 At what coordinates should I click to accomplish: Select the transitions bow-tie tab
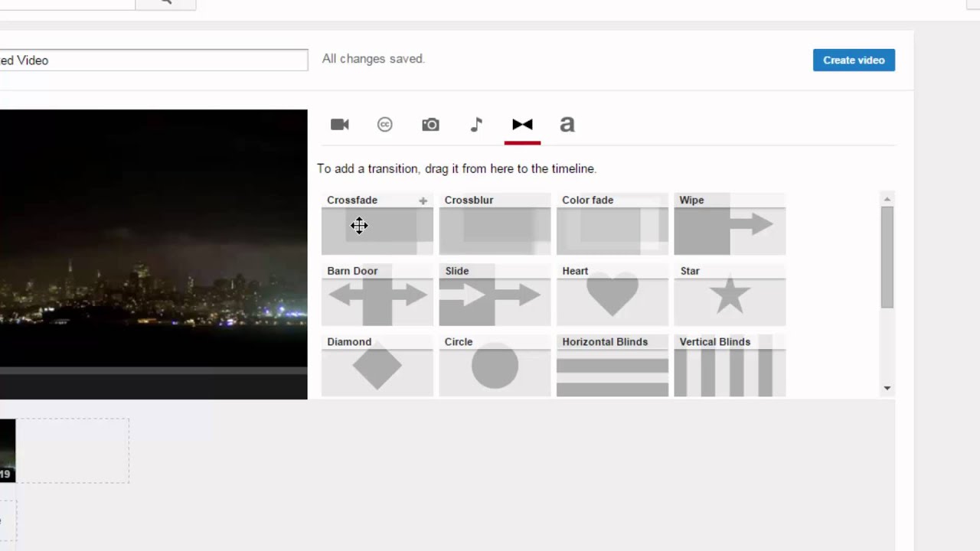(x=522, y=124)
